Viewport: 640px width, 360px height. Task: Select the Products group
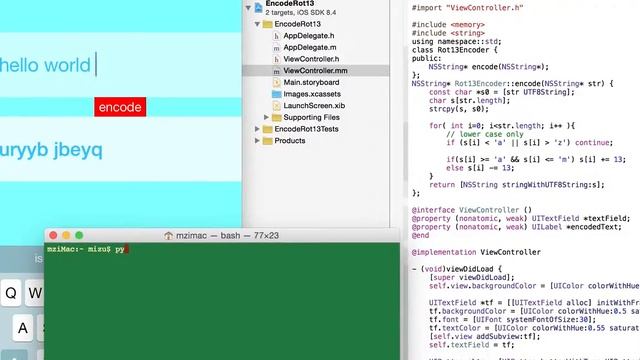point(290,141)
